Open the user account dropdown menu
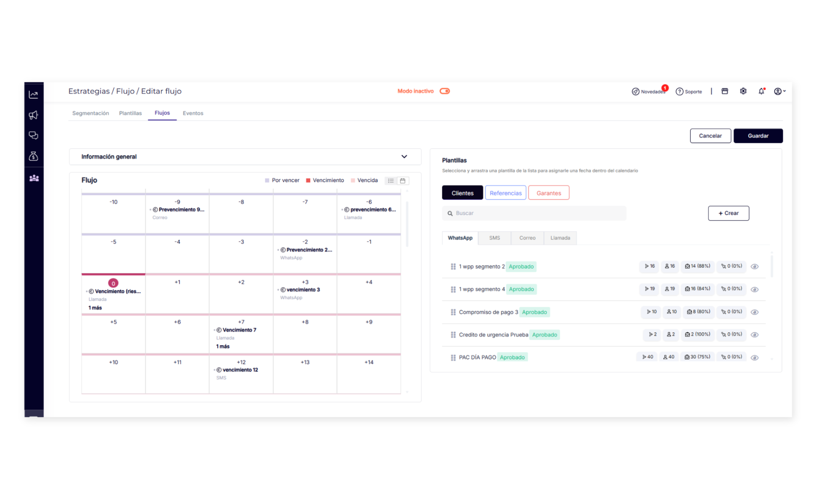The height and width of the screenshot is (504, 819). (x=779, y=91)
